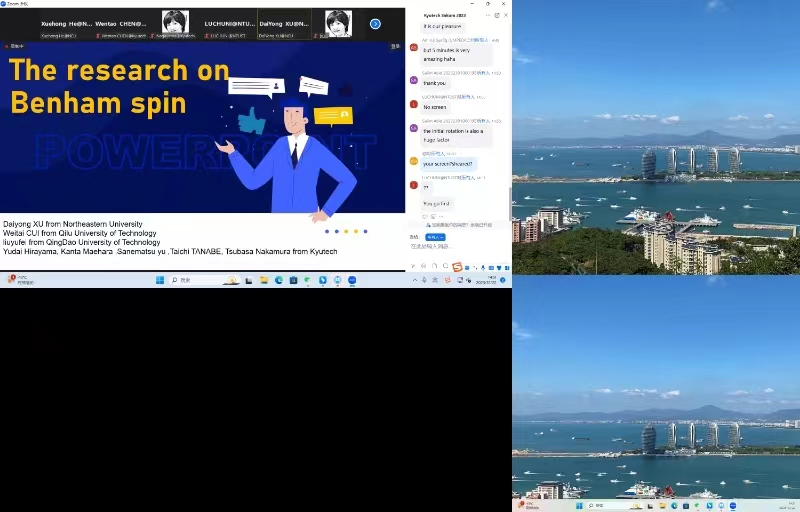Screen dimensions: 800x512
Task: Open the blue notification badge in the system tray
Action: click(503, 280)
